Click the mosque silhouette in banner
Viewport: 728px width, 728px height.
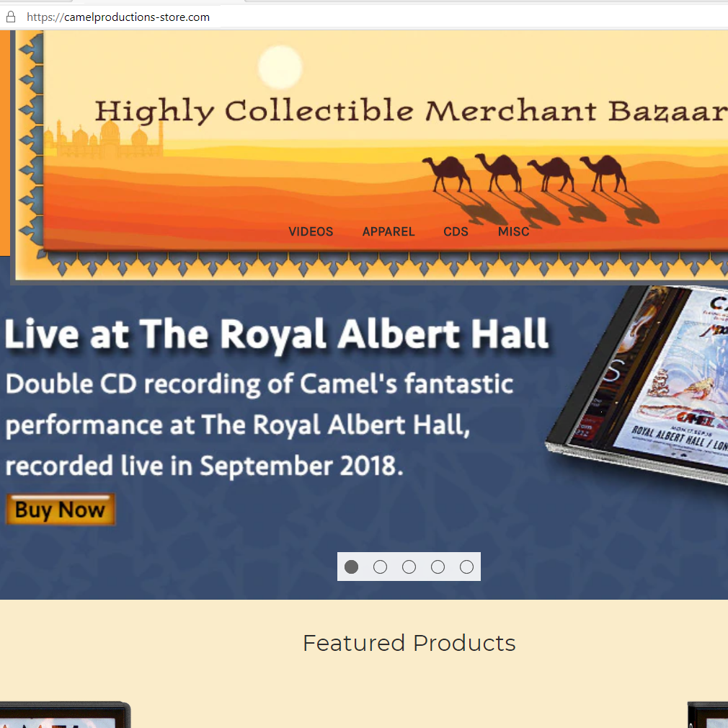(104, 138)
